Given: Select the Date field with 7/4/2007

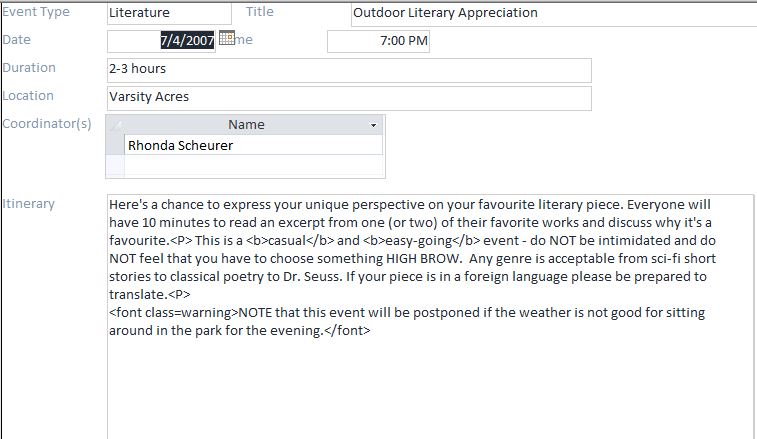Looking at the screenshot, I should (160, 41).
